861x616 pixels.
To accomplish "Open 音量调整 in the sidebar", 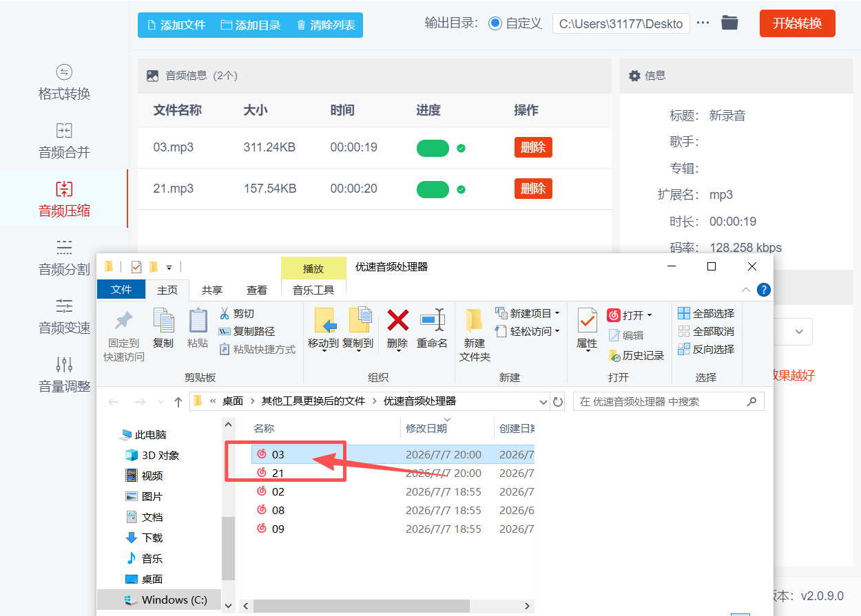I will coord(64,375).
